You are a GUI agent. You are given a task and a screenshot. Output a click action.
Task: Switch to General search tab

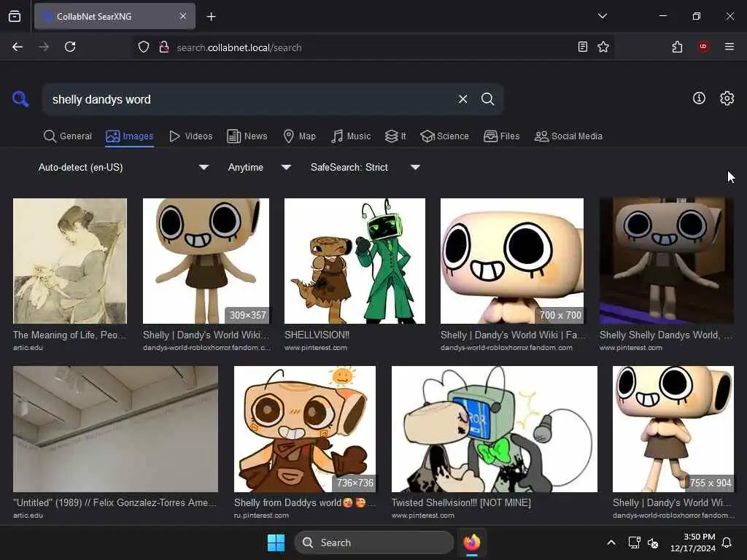pyautogui.click(x=68, y=136)
